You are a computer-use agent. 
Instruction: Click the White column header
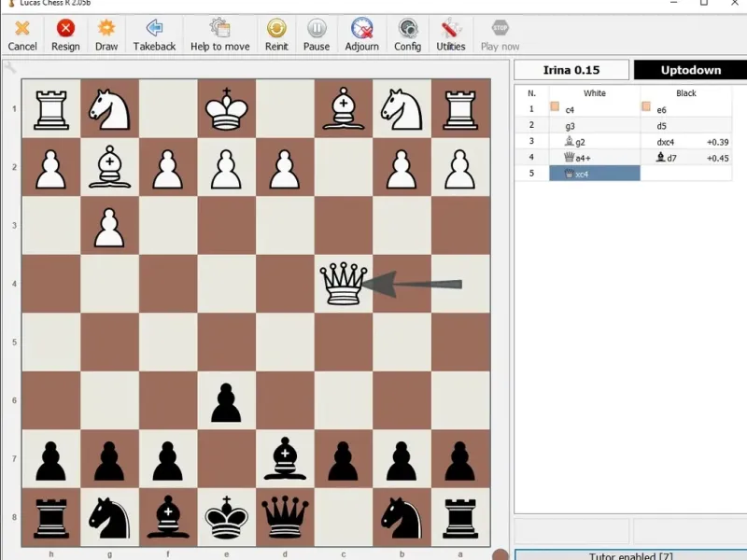coord(595,93)
